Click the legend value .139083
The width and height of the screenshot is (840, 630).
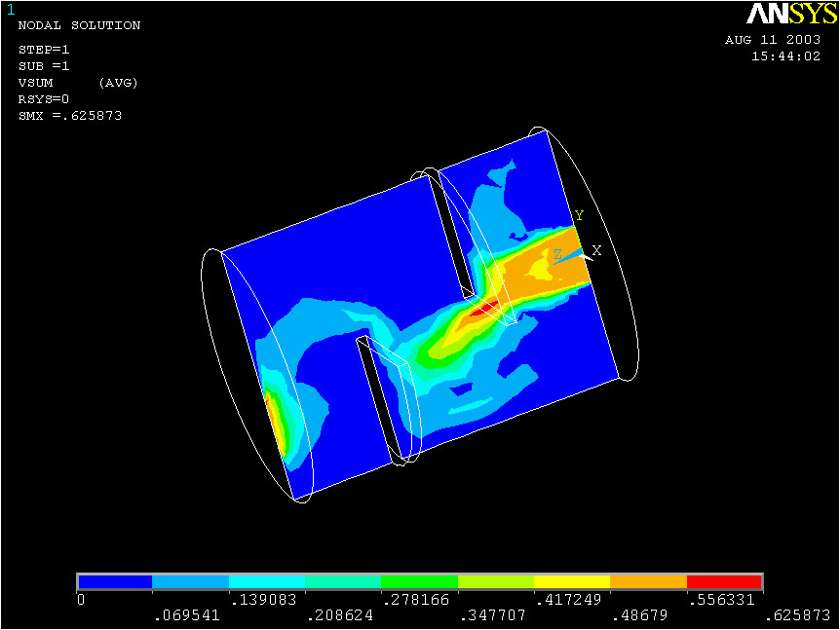(263, 600)
